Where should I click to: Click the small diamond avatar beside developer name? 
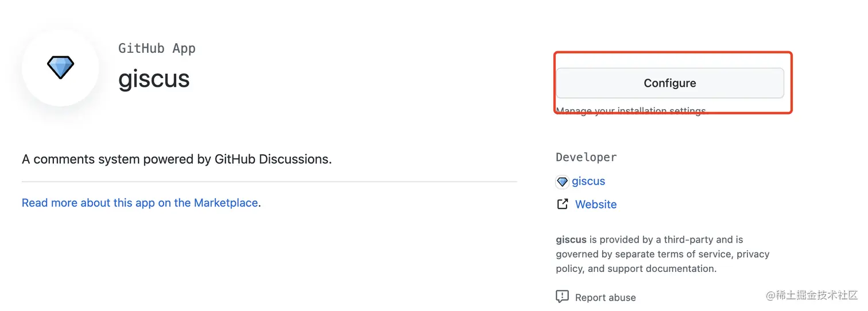pos(562,182)
